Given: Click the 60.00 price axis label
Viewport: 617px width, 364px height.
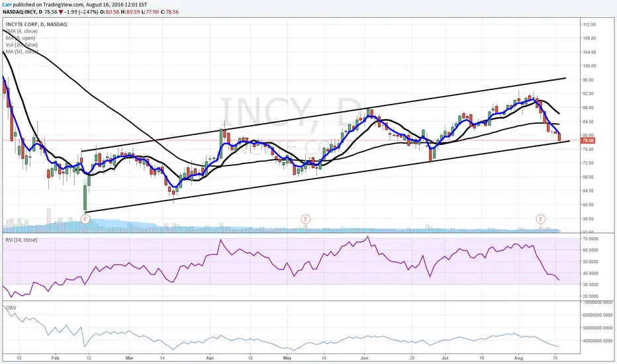Looking at the screenshot, I should click(589, 205).
